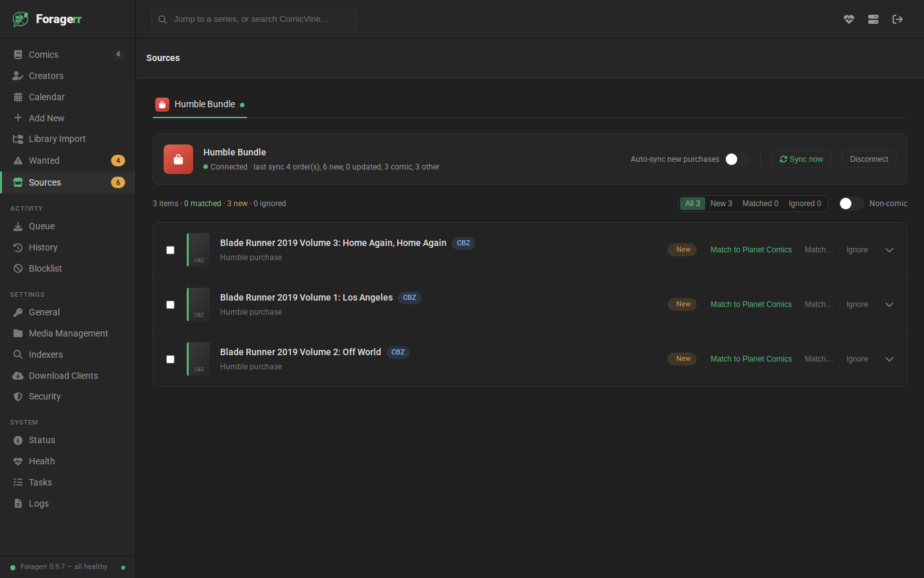This screenshot has height=578, width=924.
Task: Click Match… for Volume 1 Los Angeles
Action: click(819, 304)
